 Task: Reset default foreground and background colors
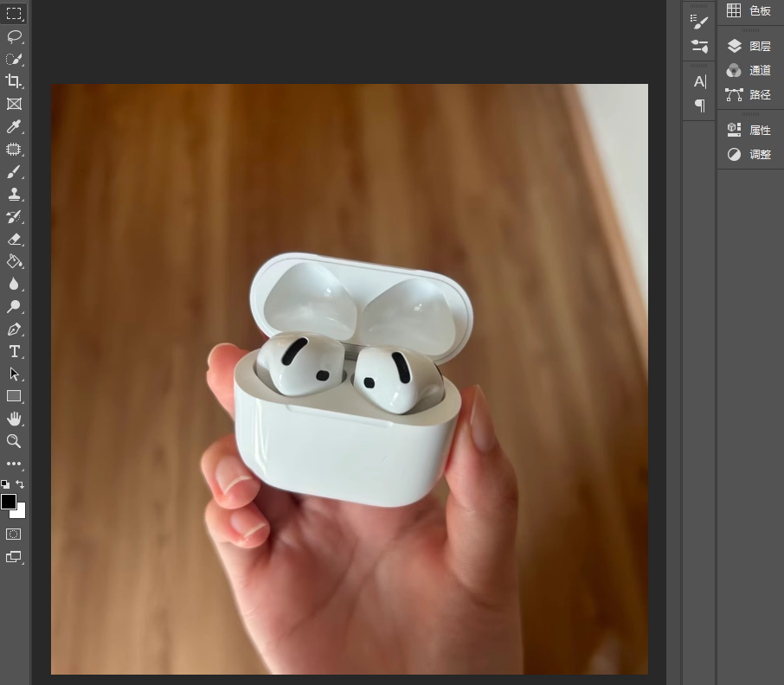click(x=5, y=484)
